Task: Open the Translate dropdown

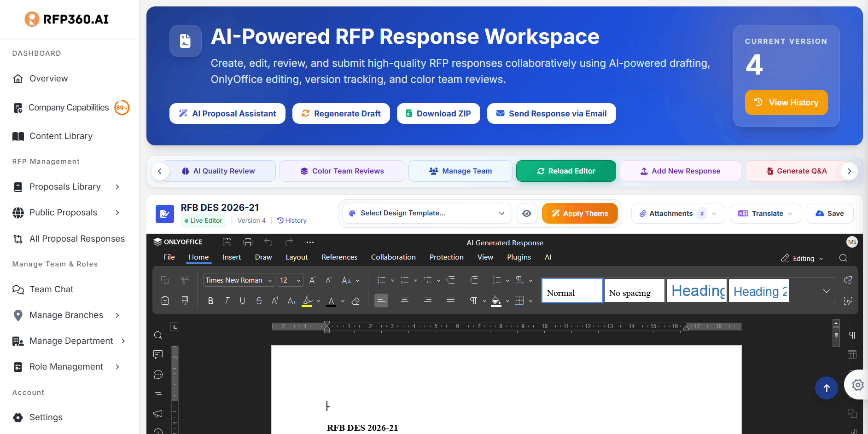Action: pos(765,214)
